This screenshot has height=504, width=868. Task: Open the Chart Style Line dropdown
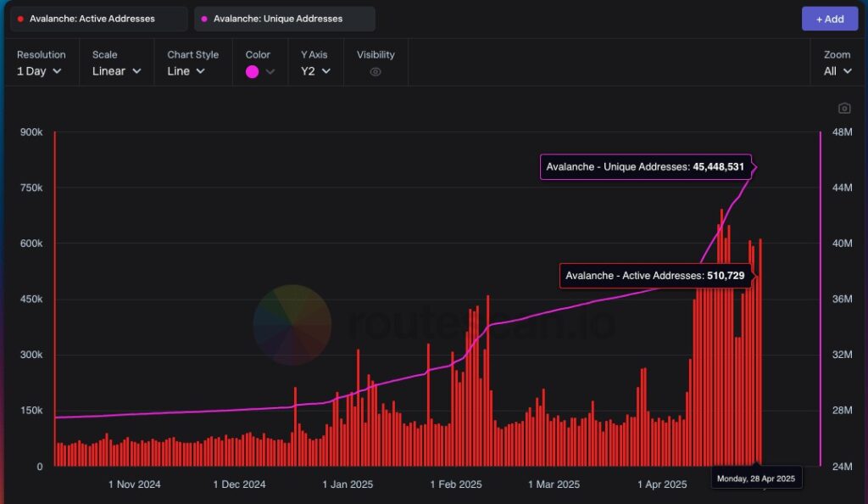click(186, 71)
